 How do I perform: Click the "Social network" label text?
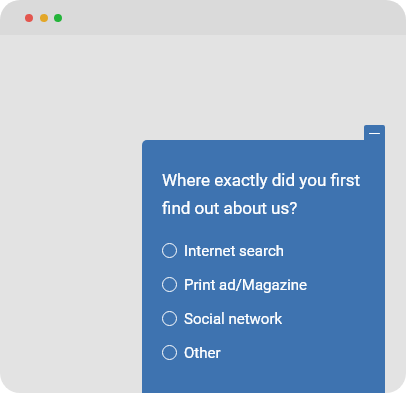coord(233,319)
